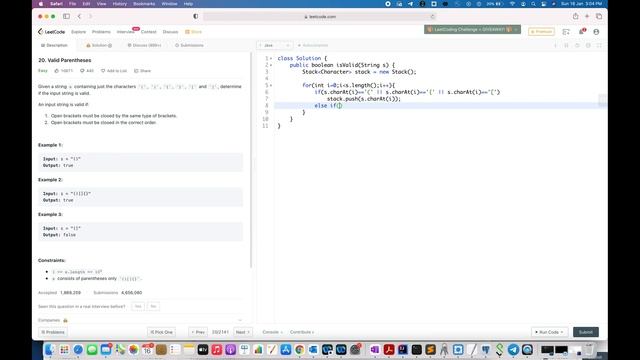
Task: Toggle the Autocomplete option
Action: coord(313,45)
